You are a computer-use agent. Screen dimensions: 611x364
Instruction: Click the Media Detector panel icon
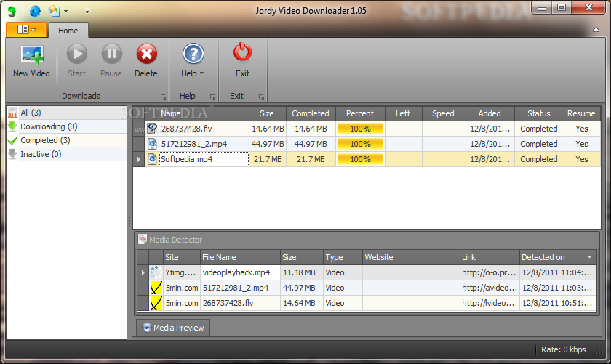143,240
